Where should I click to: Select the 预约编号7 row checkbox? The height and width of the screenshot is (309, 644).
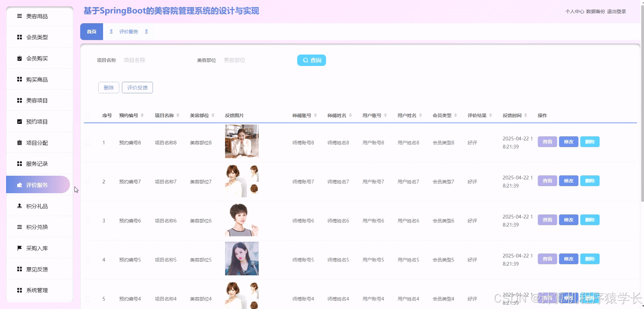[88, 182]
